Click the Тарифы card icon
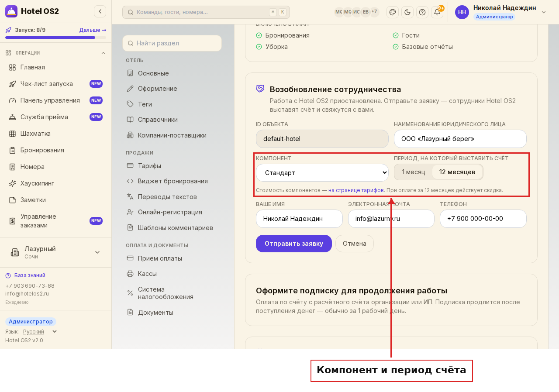This screenshot has height=392, width=559. point(130,166)
